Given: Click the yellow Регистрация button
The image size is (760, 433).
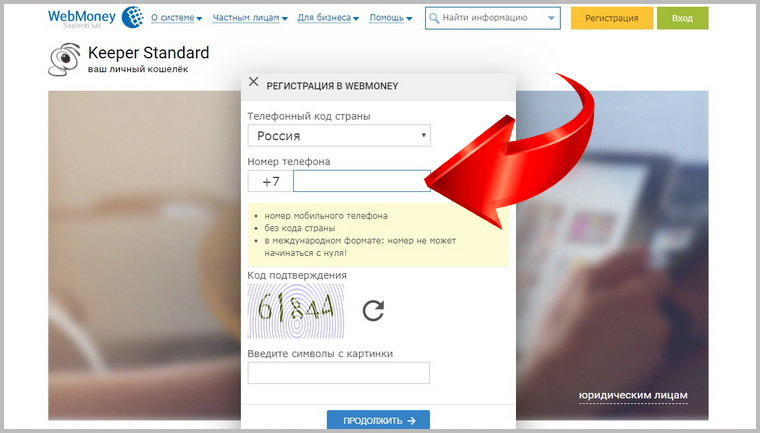Looking at the screenshot, I should tap(612, 18).
